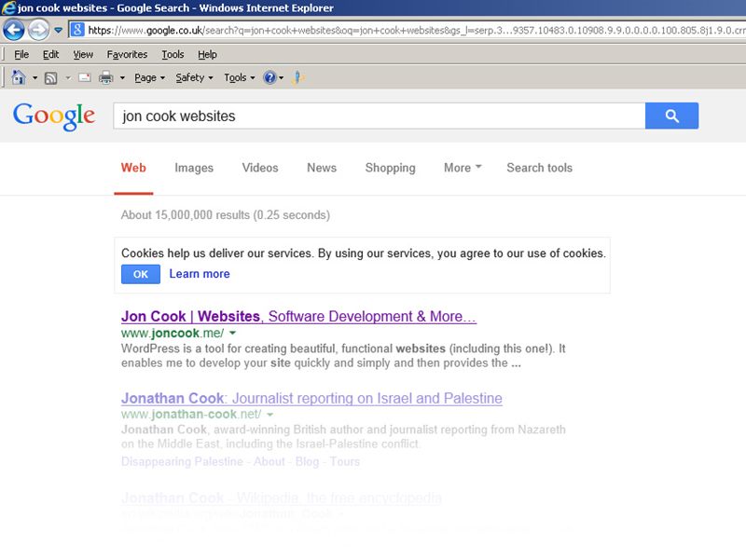Open the Tours sitelink
This screenshot has width=746, height=560.
pos(344,461)
